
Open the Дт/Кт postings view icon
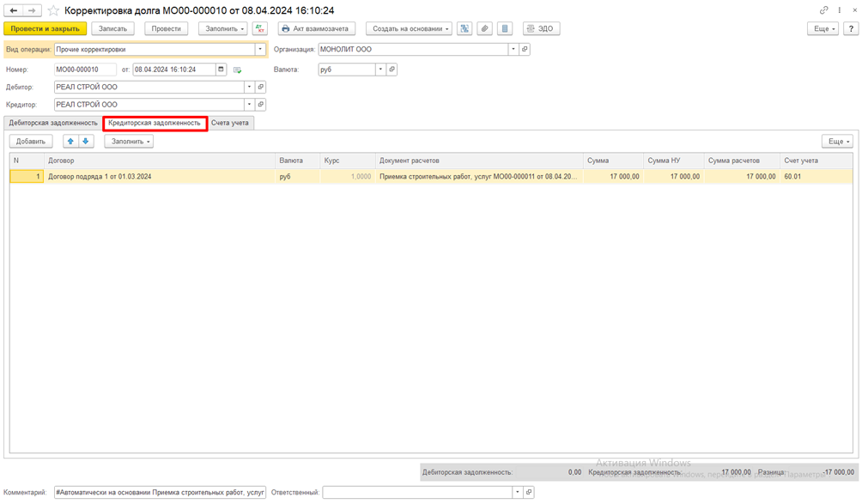point(259,28)
